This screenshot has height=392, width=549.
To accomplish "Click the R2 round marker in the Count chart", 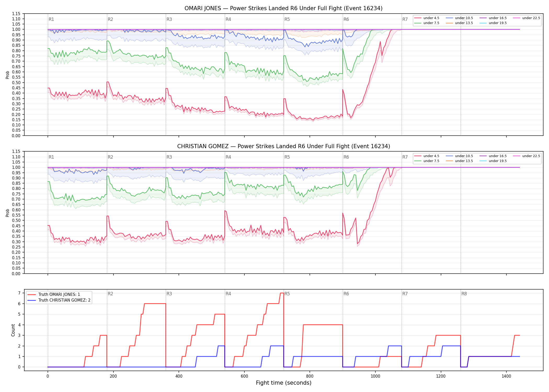I will pos(110,294).
